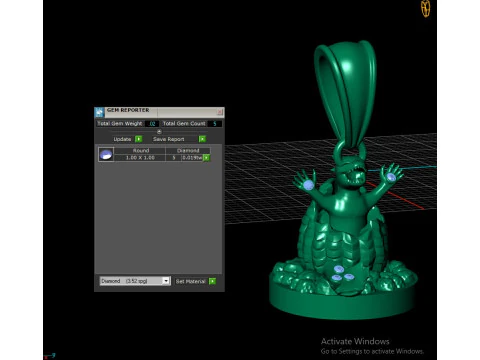Click the Update label
This screenshot has width=480, height=360.
pos(122,139)
